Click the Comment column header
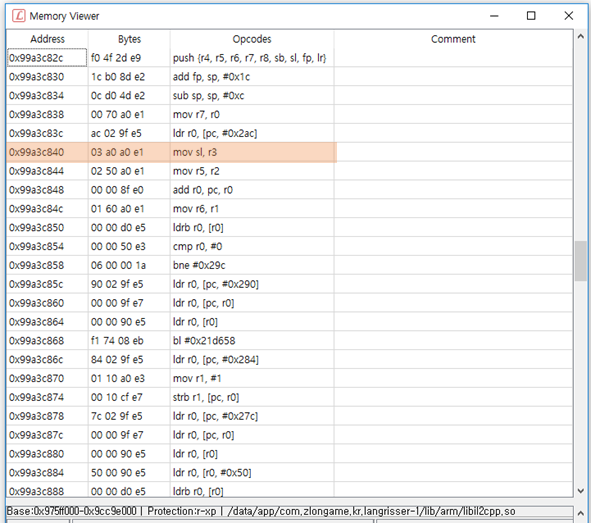This screenshot has width=591, height=523. pos(453,39)
